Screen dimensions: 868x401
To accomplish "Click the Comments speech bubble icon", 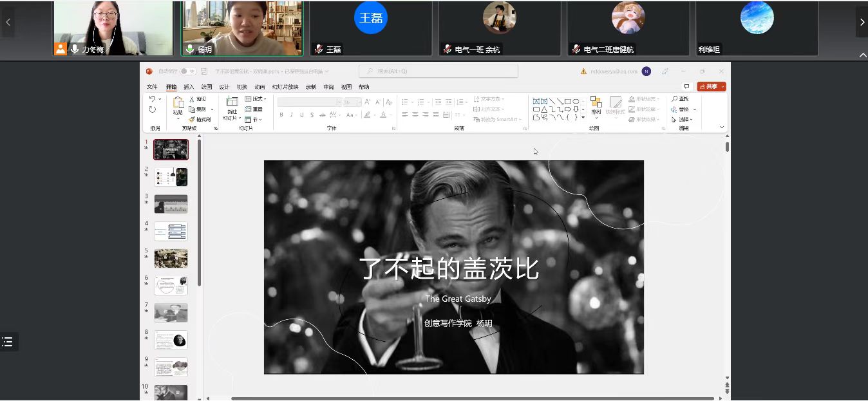I will pyautogui.click(x=687, y=86).
